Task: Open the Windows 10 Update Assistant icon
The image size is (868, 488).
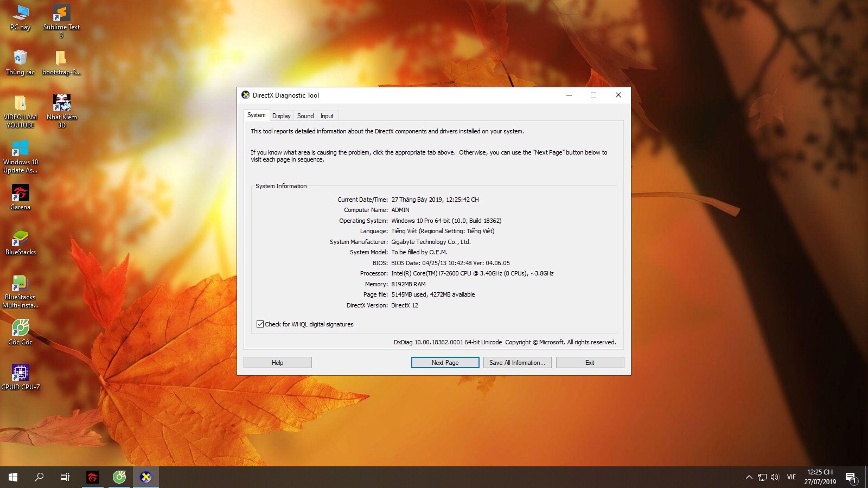Action: [x=21, y=148]
